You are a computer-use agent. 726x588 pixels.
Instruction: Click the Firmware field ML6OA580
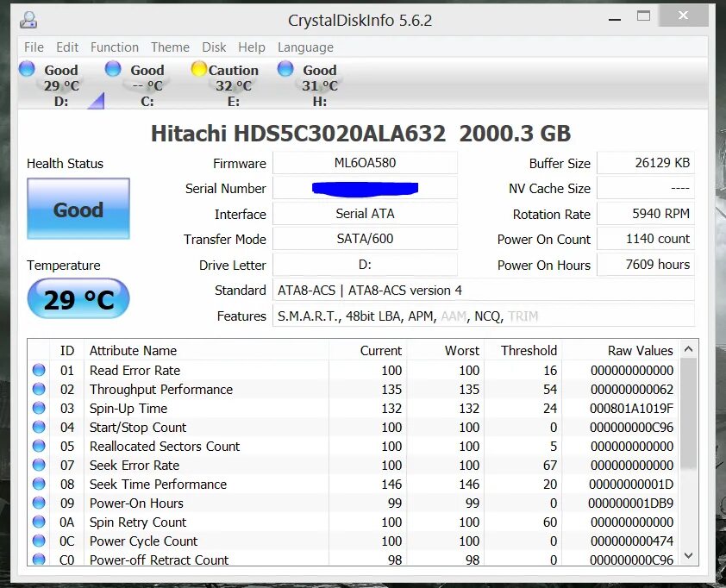pos(365,163)
